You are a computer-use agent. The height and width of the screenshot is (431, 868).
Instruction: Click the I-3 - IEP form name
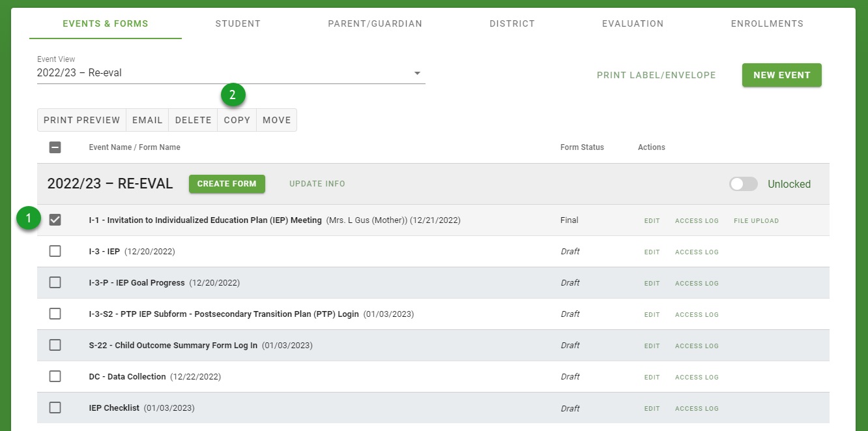tap(104, 252)
